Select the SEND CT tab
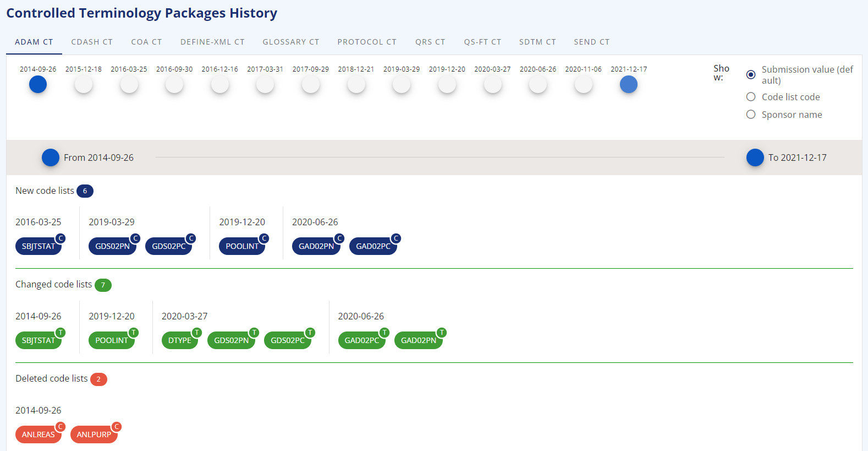Screen dimensions: 868x451 592,42
